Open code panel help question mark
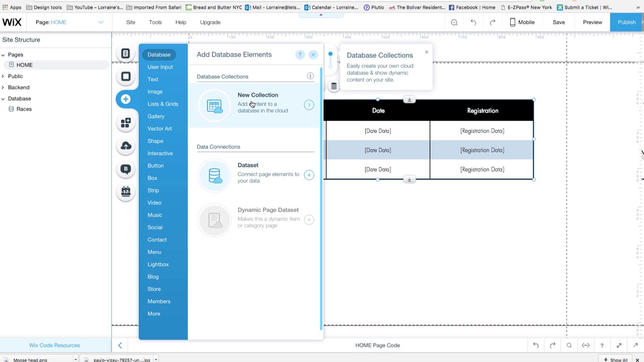This screenshot has width=644, height=362. tap(602, 345)
